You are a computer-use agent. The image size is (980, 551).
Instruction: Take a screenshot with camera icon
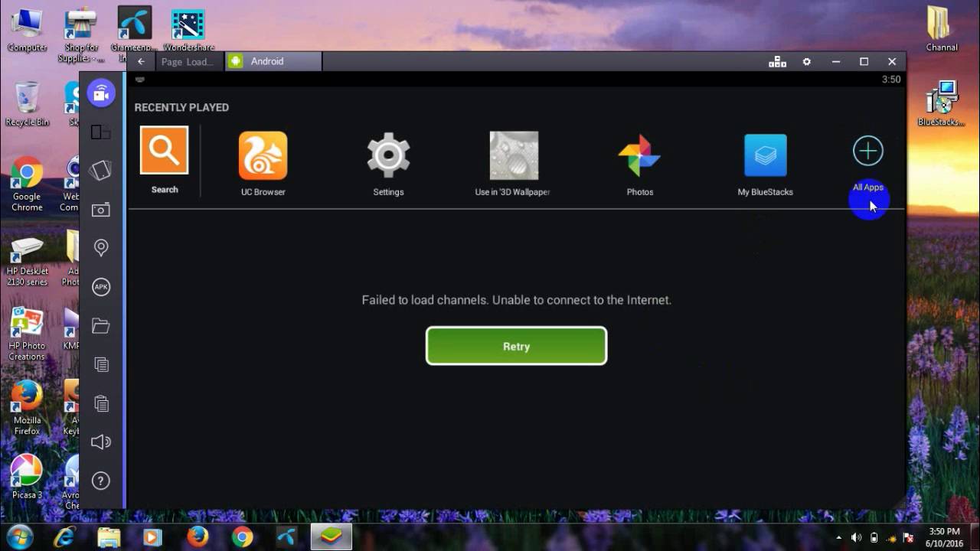point(101,210)
